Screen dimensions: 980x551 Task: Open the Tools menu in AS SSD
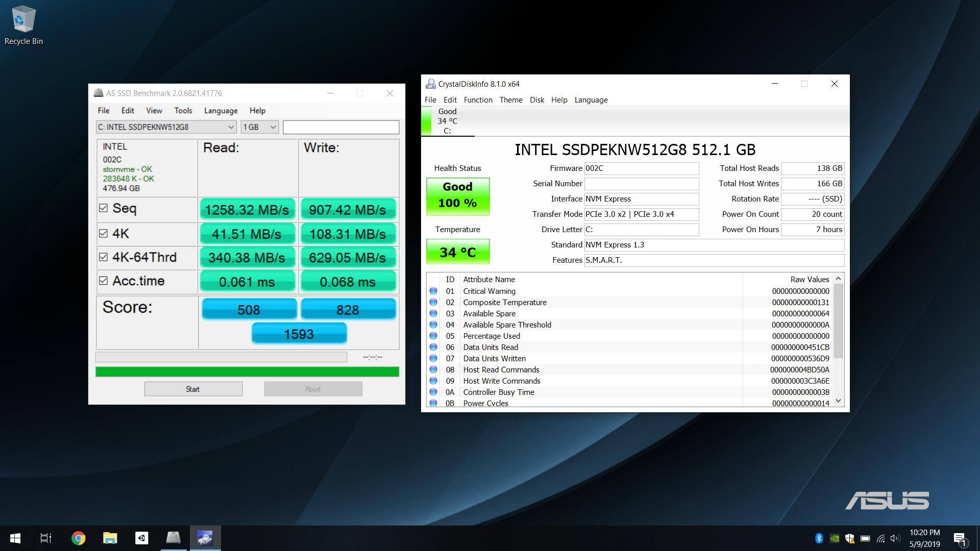click(183, 111)
